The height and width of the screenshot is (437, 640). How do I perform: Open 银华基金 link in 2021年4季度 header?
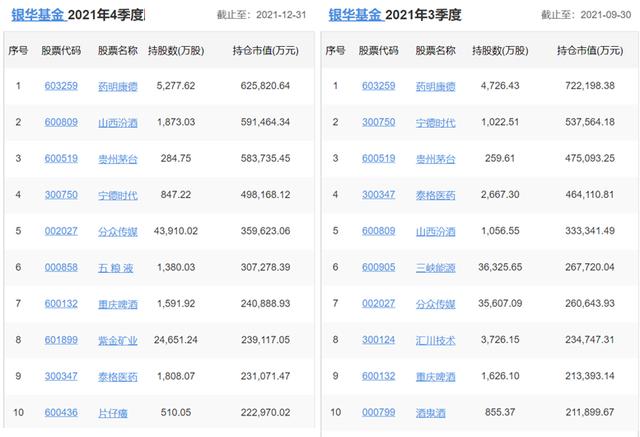coord(38,15)
